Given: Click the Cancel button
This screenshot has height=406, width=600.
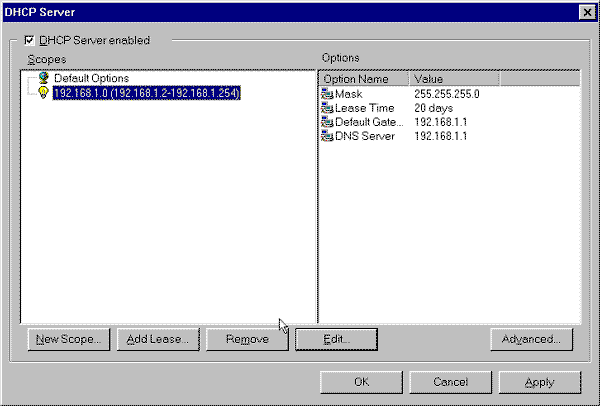Looking at the screenshot, I should (450, 382).
